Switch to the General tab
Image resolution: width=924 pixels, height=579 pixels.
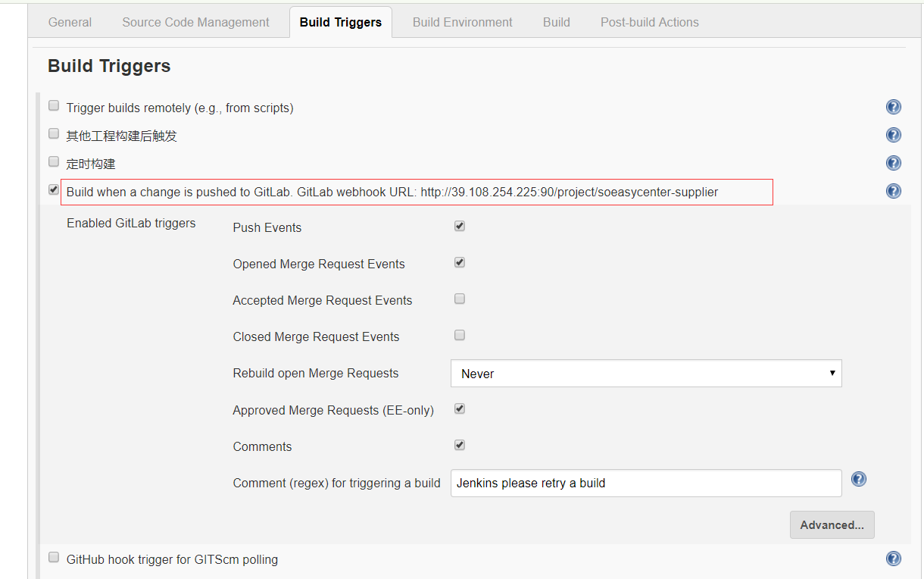pos(70,22)
